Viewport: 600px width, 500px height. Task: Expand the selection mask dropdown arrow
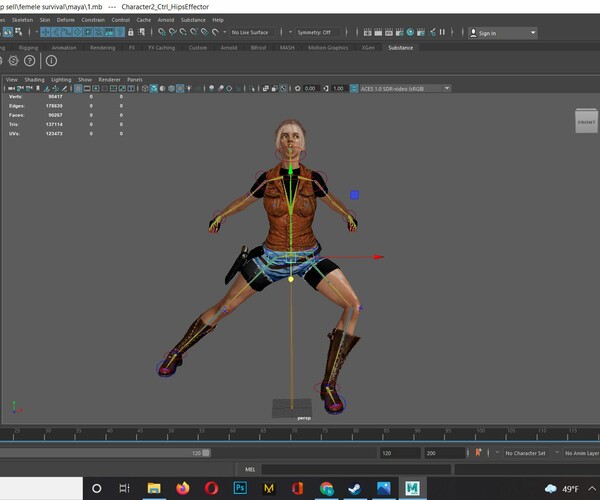pyautogui.click(x=36, y=32)
